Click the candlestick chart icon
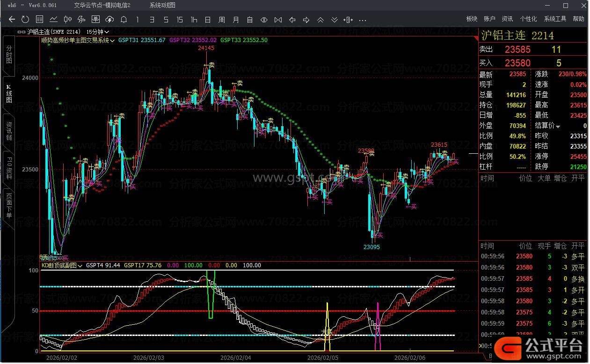Viewport: 590px width, 364px height. click(x=67, y=20)
